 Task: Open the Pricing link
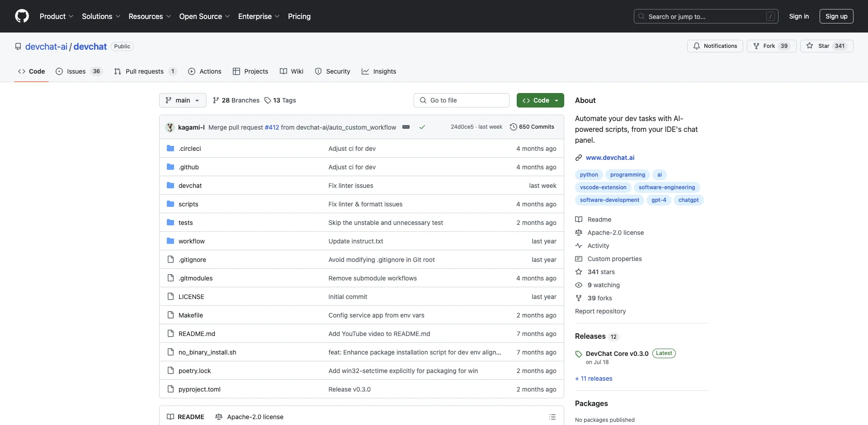click(299, 16)
